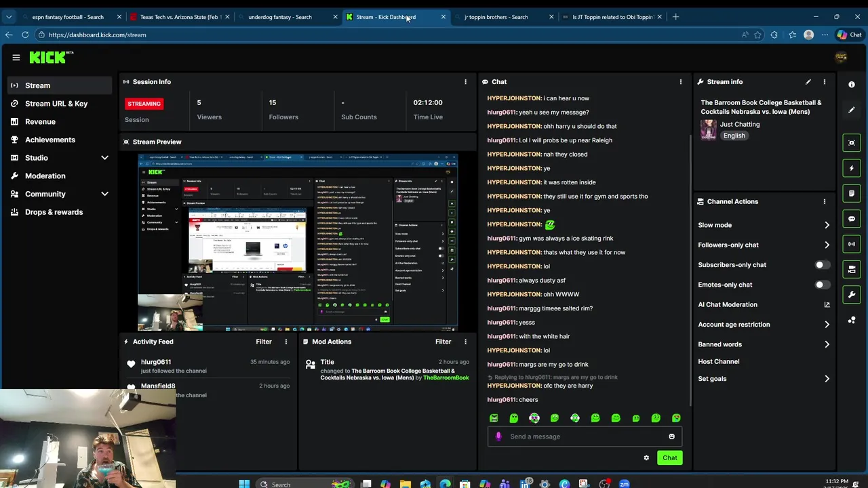Screen dimensions: 868x488
Task: Click the STREAMING status badge
Action: 144,104
